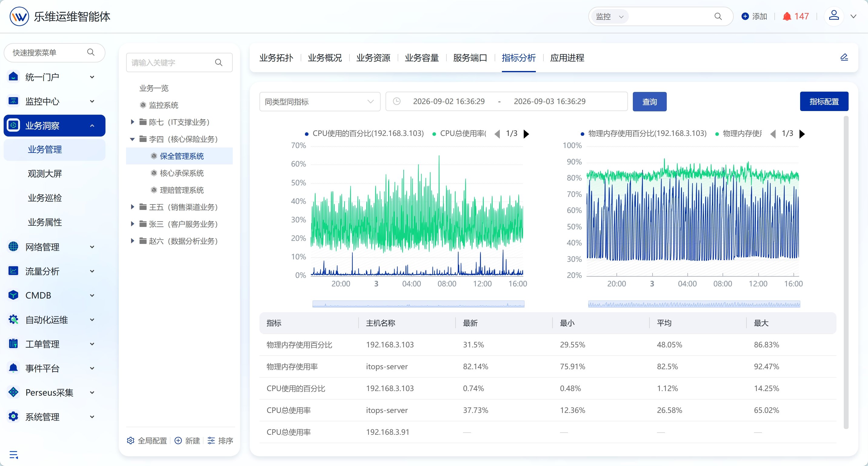Click 全局配置 in tree footer
Image resolution: width=868 pixels, height=466 pixels.
point(147,441)
